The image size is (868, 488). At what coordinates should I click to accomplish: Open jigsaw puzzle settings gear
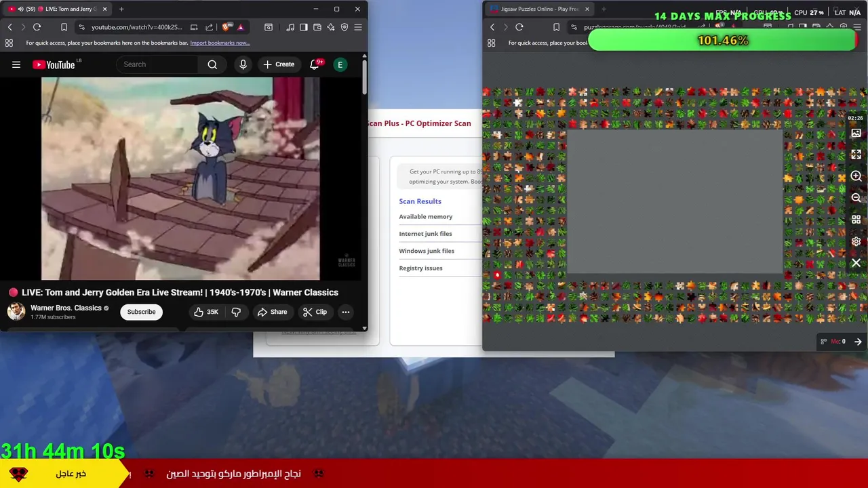click(x=856, y=241)
